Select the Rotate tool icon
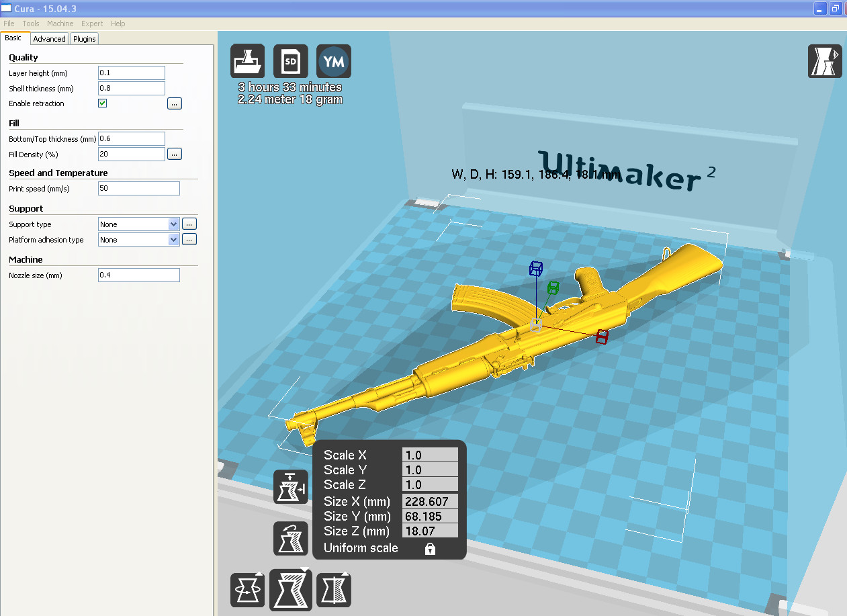 247,590
